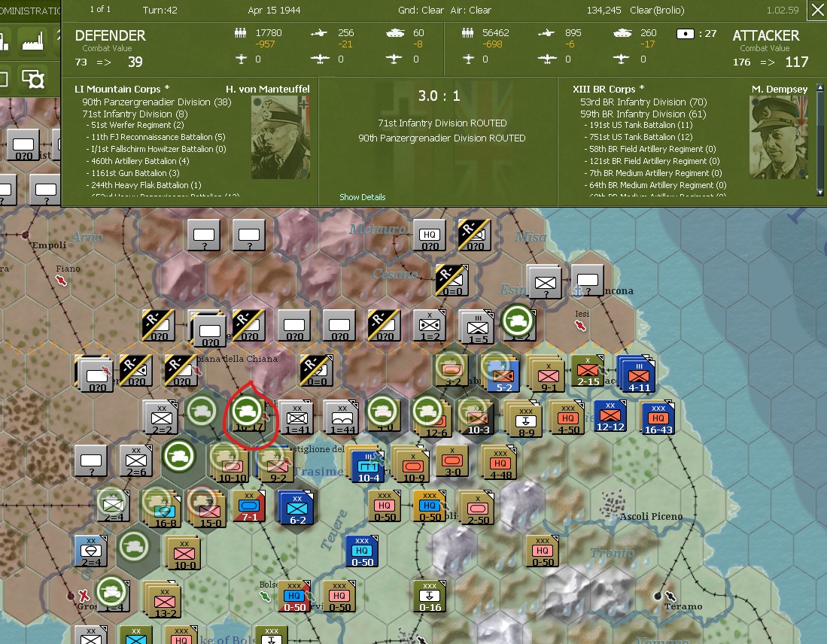This screenshot has width=827, height=644.
Task: Select the blue 5-2 counter
Action: tap(502, 375)
